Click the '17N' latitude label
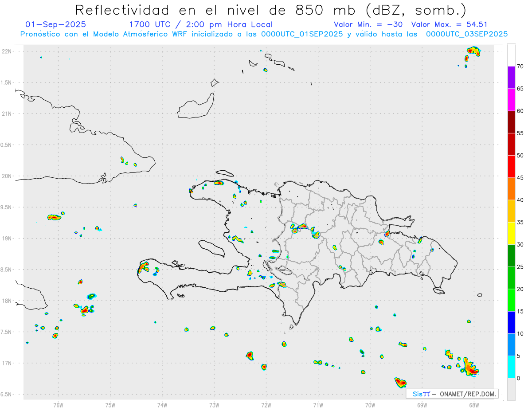The image size is (532, 411). (x=7, y=363)
